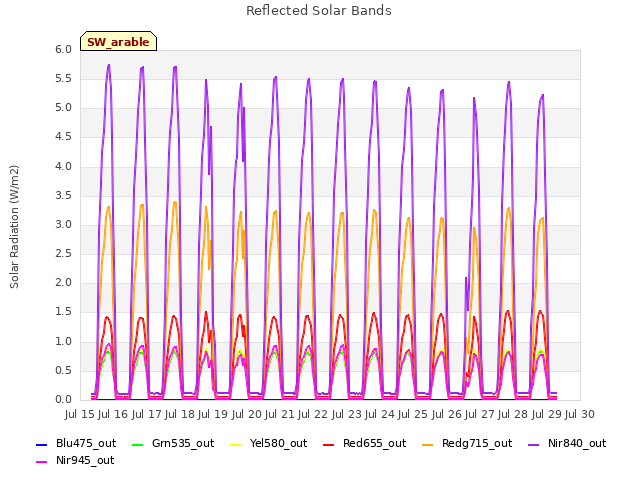Click the Grn535_out legend label
The width and height of the screenshot is (640, 480).
pyautogui.click(x=183, y=443)
